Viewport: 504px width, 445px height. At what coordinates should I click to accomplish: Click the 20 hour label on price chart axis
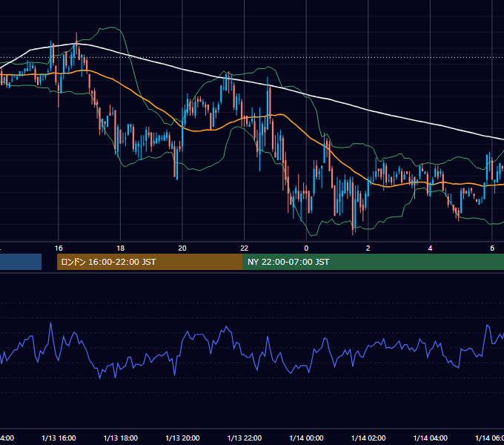click(x=182, y=248)
